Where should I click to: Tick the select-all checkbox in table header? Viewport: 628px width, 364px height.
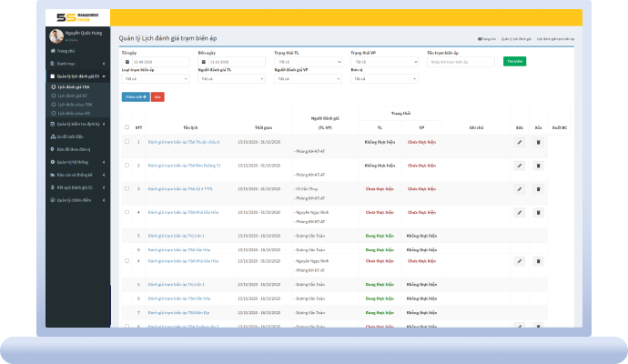click(127, 128)
